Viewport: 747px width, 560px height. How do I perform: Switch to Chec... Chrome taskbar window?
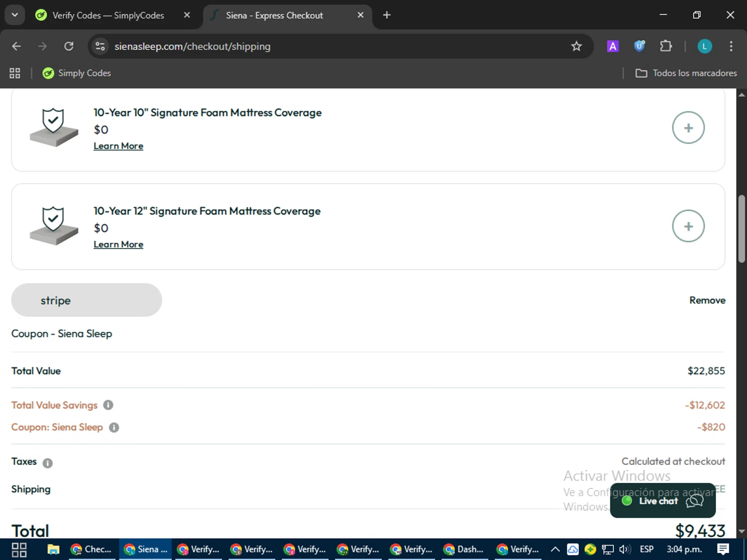click(x=92, y=550)
